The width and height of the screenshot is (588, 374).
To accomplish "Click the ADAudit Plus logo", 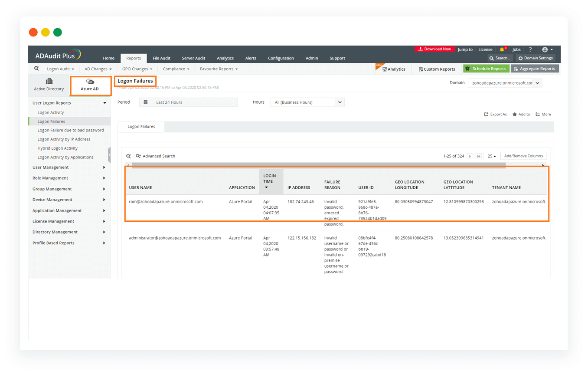I will click(x=58, y=55).
